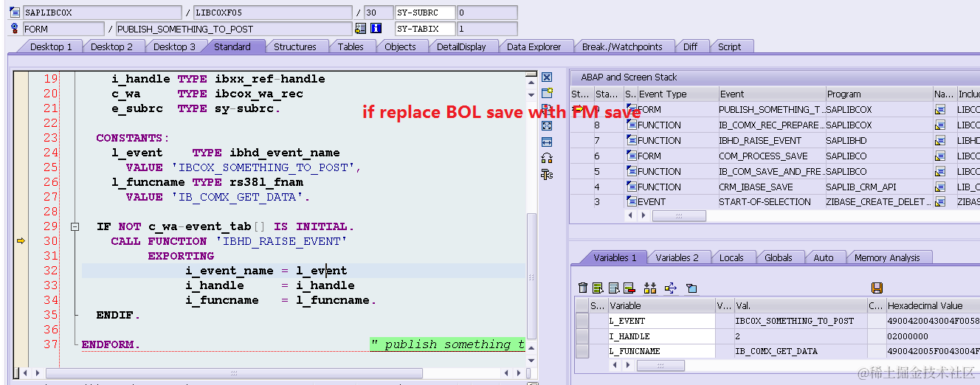Image resolution: width=980 pixels, height=385 pixels.
Task: Open the Structures tab
Action: pos(295,46)
